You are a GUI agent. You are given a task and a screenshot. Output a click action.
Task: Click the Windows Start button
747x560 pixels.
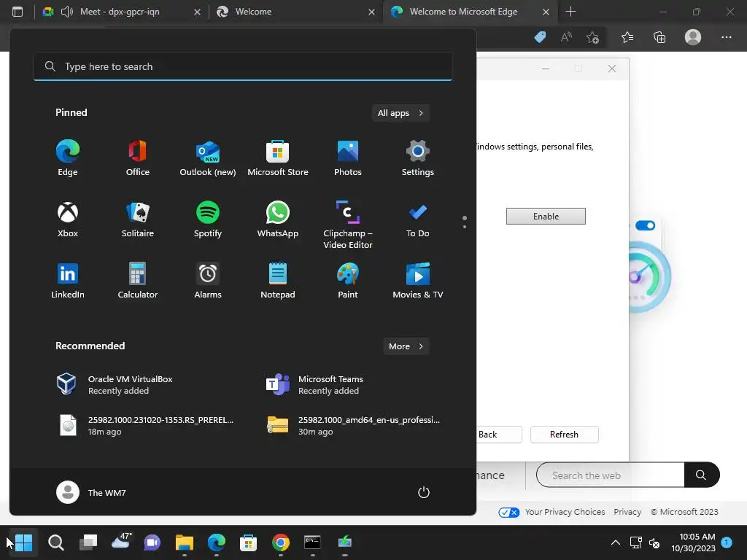[23, 542]
